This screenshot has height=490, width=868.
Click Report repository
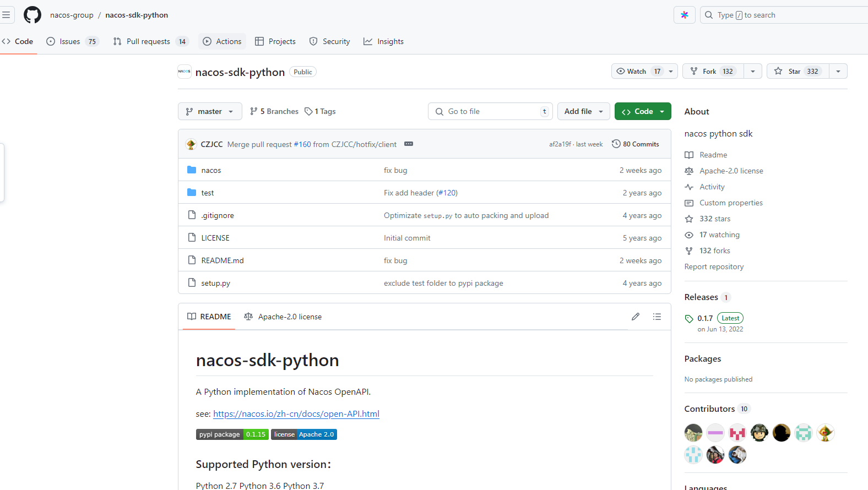pyautogui.click(x=714, y=266)
